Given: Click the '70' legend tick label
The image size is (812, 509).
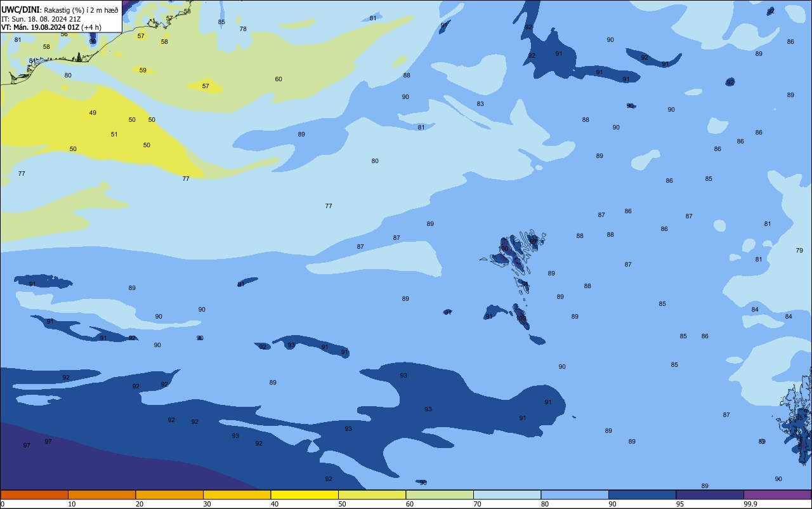Looking at the screenshot, I should pyautogui.click(x=477, y=504).
